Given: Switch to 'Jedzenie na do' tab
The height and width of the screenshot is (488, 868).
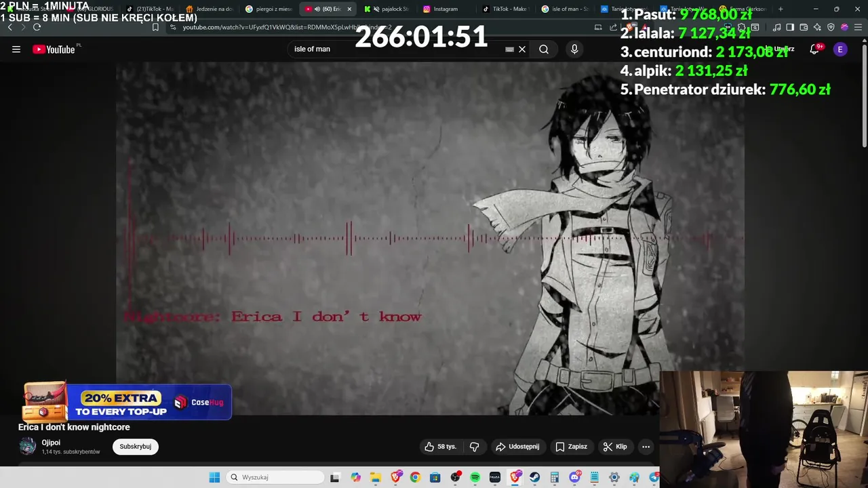Looking at the screenshot, I should 211,9.
